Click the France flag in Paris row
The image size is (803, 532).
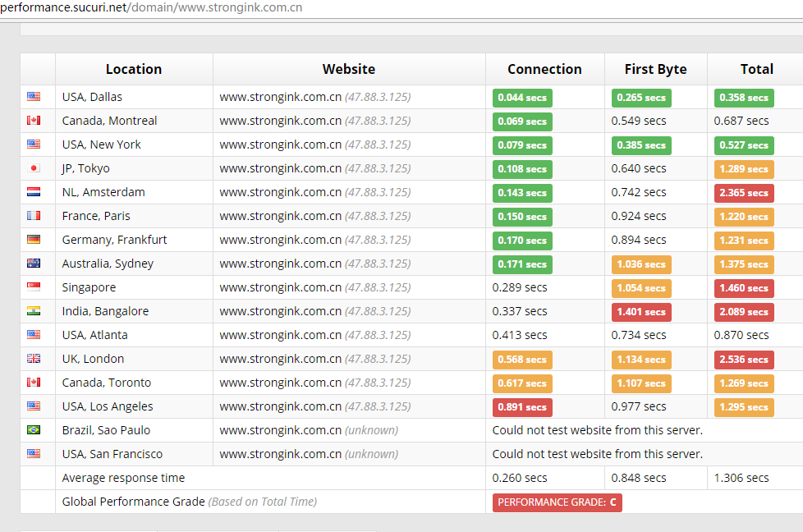[x=34, y=216]
